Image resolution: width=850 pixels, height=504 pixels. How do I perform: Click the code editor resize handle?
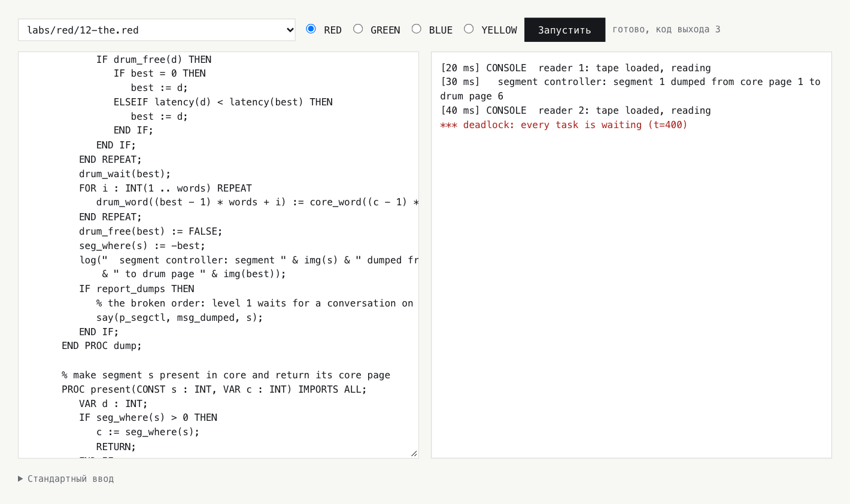click(414, 453)
